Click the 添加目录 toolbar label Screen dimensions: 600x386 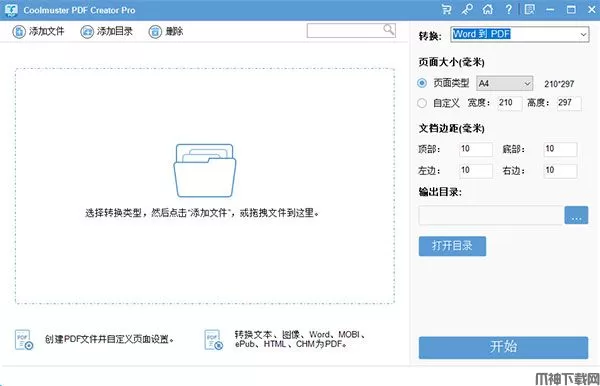click(x=115, y=31)
